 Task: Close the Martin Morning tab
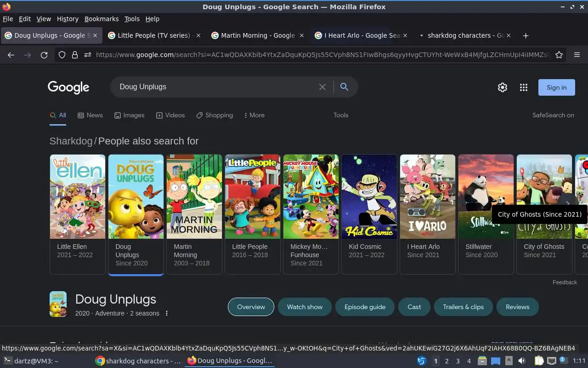coord(302,35)
